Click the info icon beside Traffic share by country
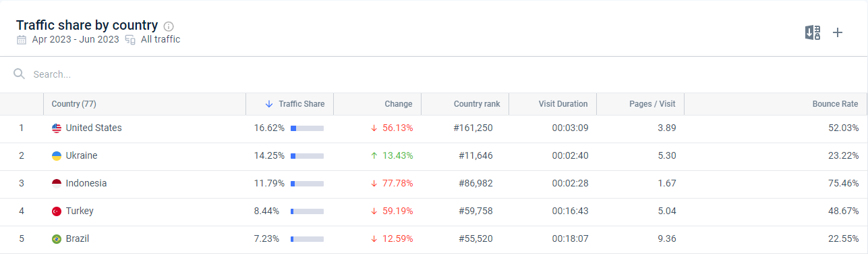Image resolution: width=868 pixels, height=254 pixels. pos(169,26)
